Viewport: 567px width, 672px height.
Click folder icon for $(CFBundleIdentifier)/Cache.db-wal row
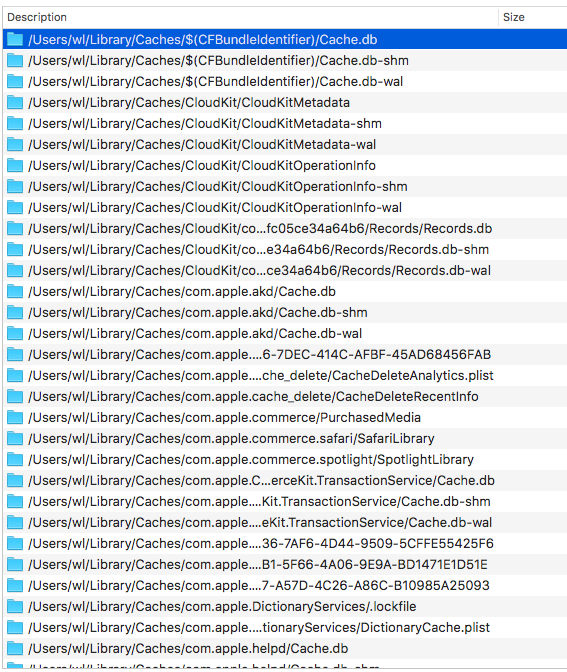[15, 81]
